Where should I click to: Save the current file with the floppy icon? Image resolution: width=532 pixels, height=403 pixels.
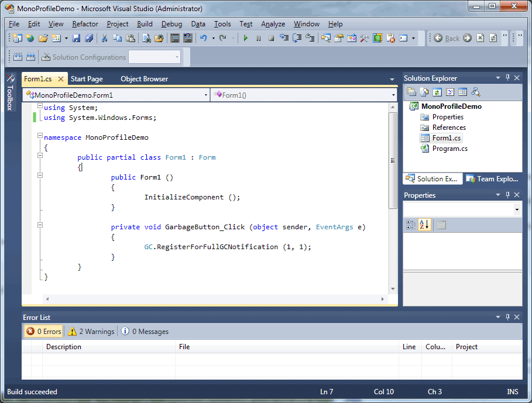point(76,38)
